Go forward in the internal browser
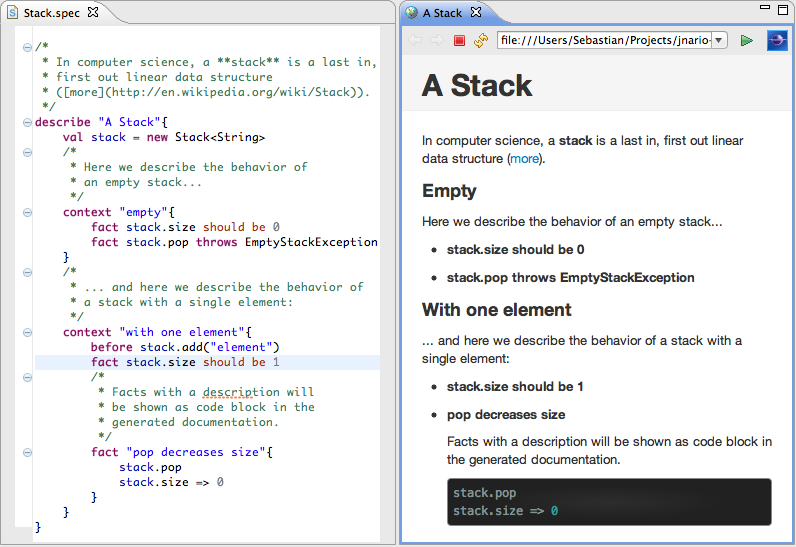The height and width of the screenshot is (547, 796). click(x=437, y=40)
